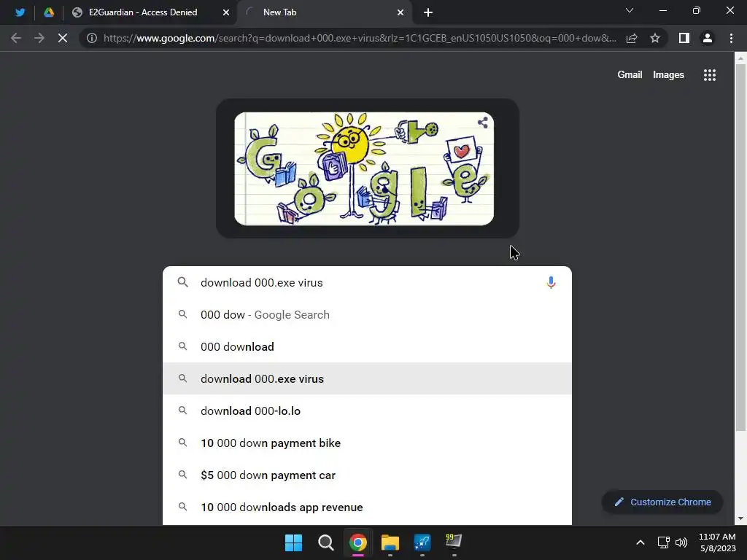Viewport: 747px width, 560px height.
Task: Show hidden system tray icons
Action: (640, 542)
